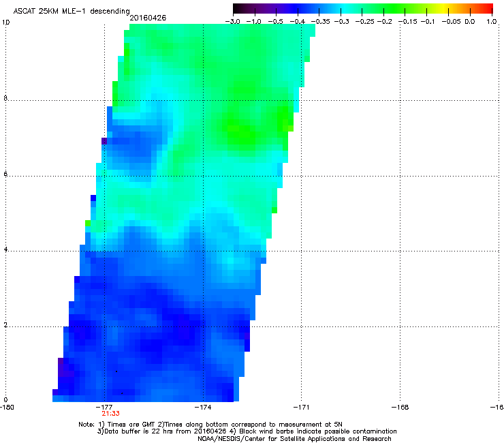The height and width of the screenshot is (443, 504).
Task: Click colorbar label -0.25
Action: (364, 22)
